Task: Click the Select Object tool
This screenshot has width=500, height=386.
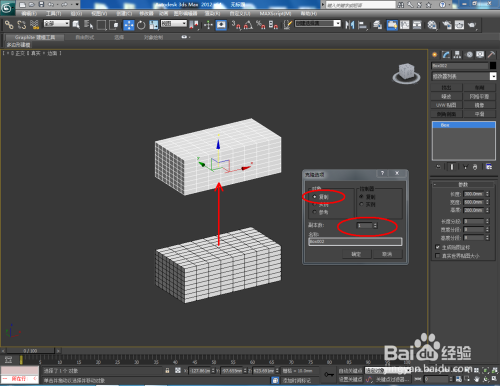Action: pos(76,25)
